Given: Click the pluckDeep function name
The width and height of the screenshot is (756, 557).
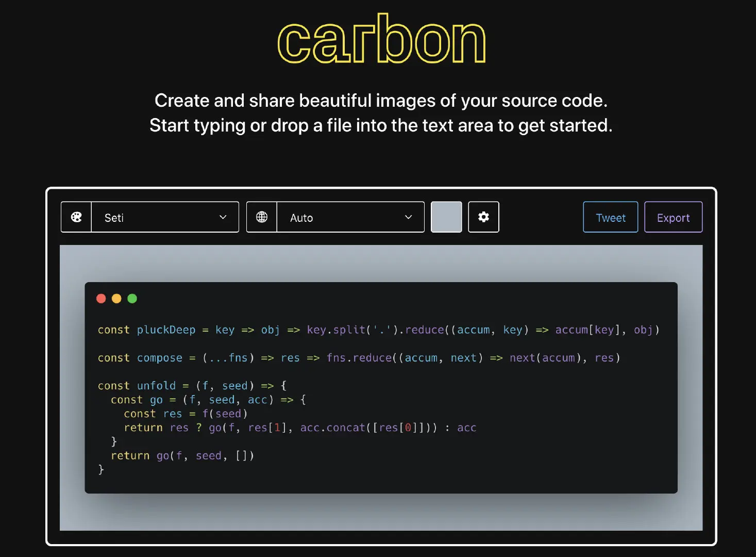Looking at the screenshot, I should [166, 330].
